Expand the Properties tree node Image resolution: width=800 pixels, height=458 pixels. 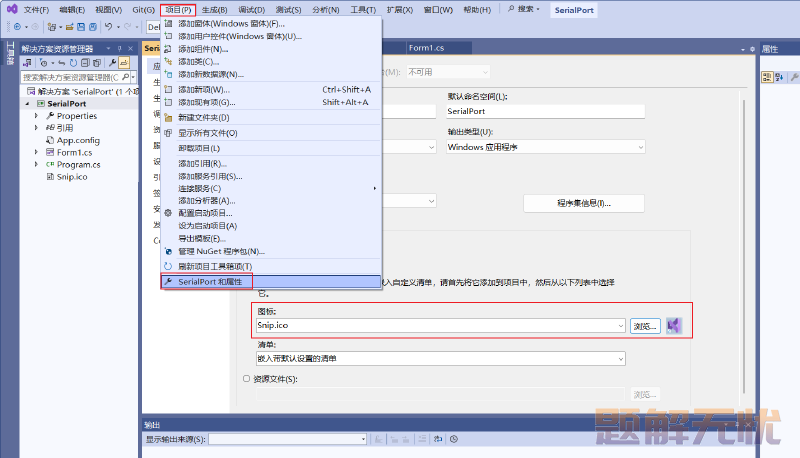pyautogui.click(x=36, y=116)
